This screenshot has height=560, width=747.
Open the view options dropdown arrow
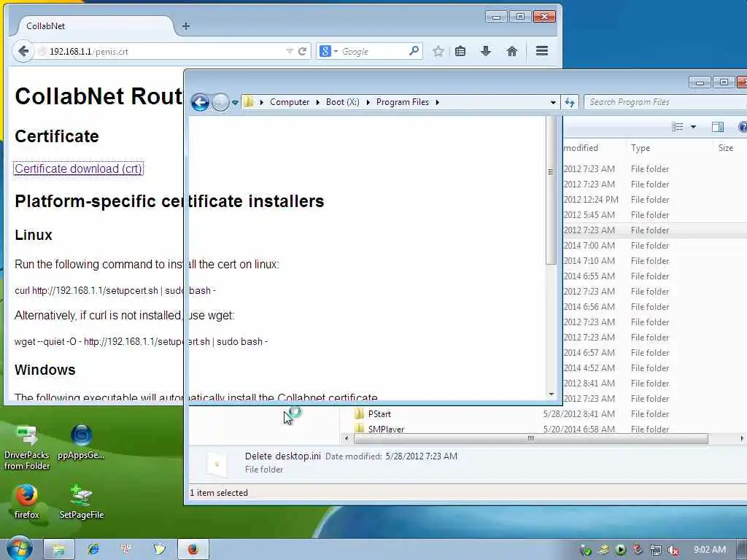(693, 127)
